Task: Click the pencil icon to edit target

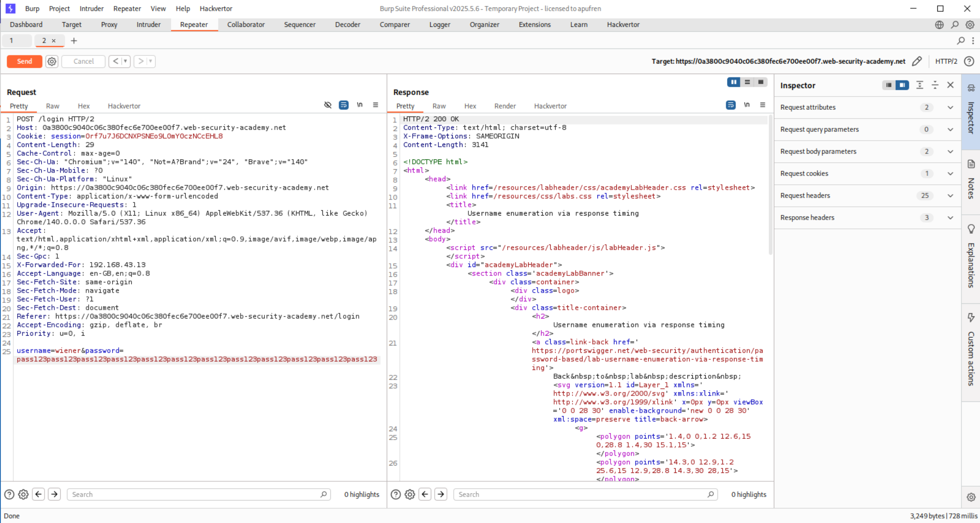Action: pos(917,61)
